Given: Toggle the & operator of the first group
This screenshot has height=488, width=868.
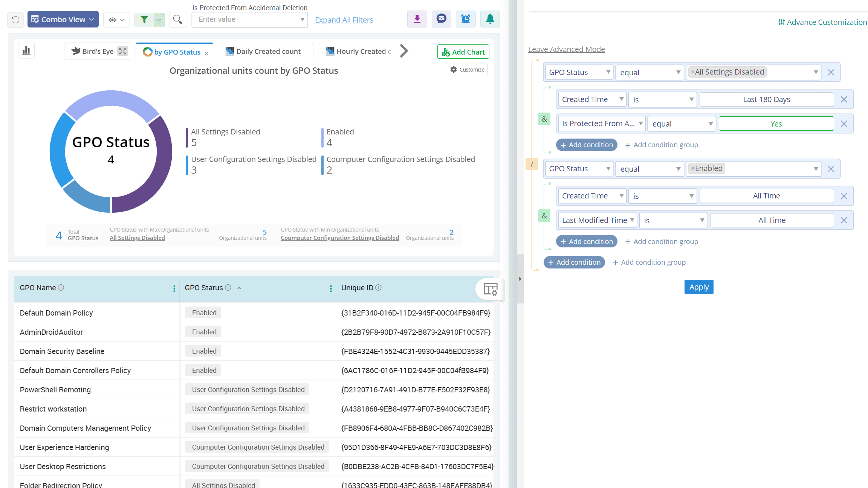Looking at the screenshot, I should click(544, 119).
